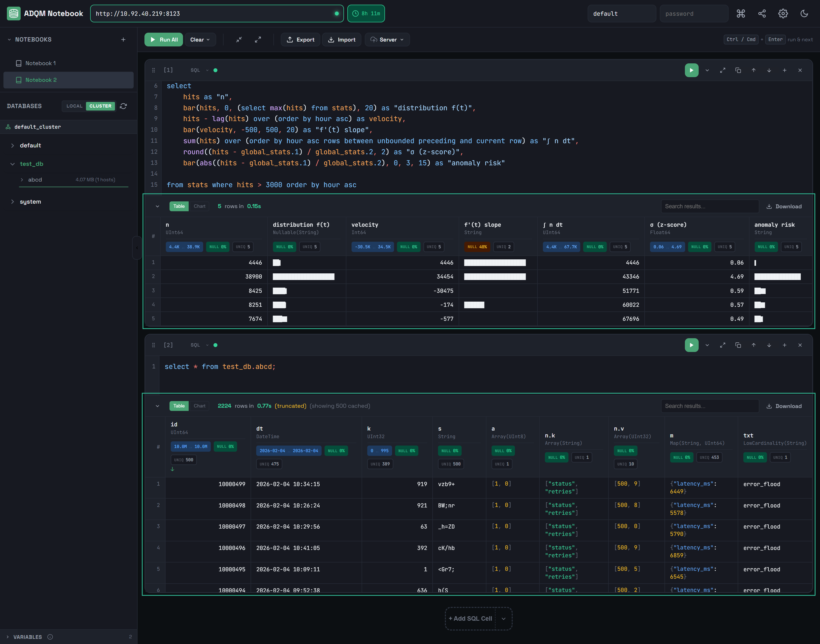The width and height of the screenshot is (820, 644).
Task: Add a new notebook
Action: click(x=124, y=39)
